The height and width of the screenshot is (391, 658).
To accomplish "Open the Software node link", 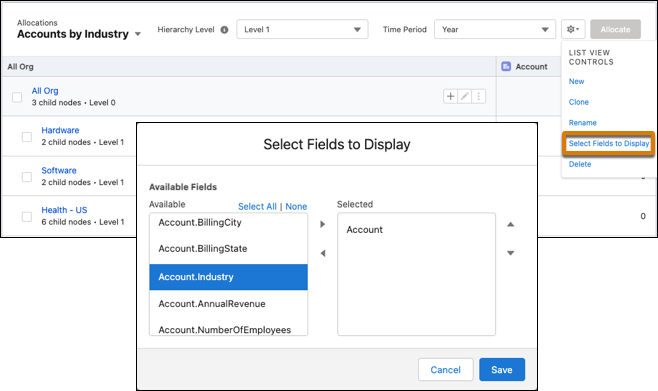I will click(59, 170).
